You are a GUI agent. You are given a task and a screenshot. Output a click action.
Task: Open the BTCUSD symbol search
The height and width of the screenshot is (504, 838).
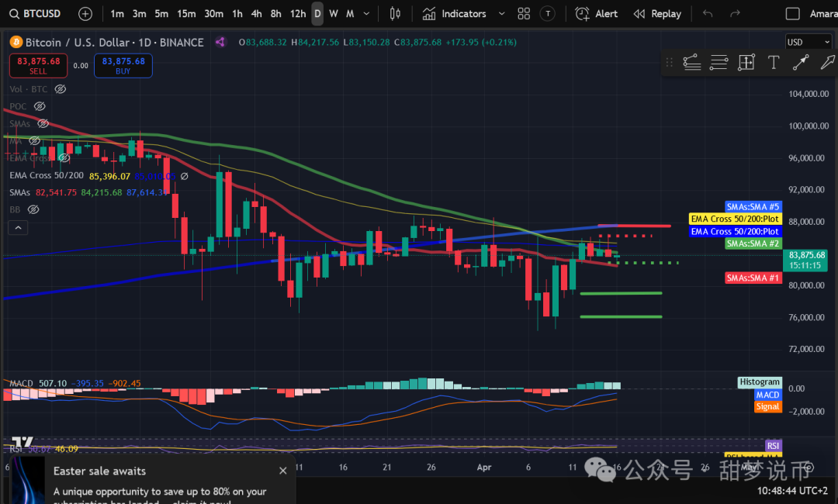point(36,14)
